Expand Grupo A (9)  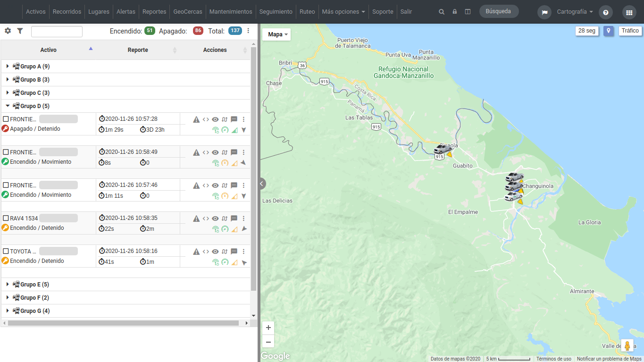[x=8, y=67]
